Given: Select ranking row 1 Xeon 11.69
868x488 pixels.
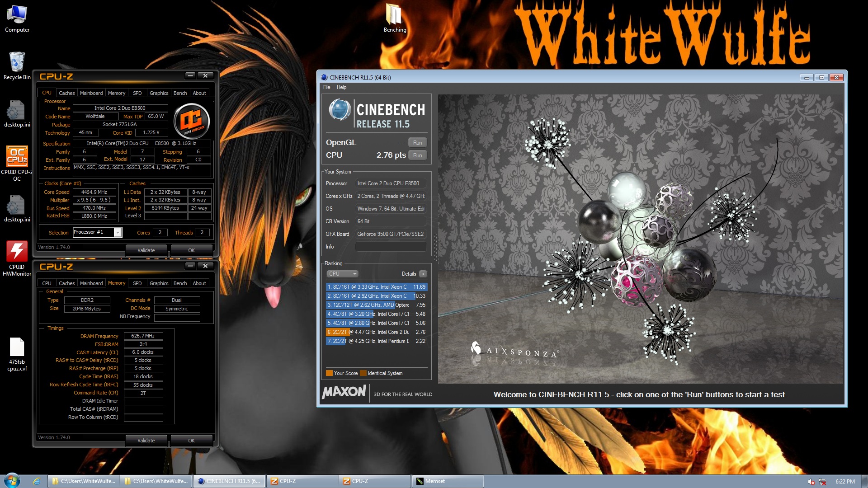Looking at the screenshot, I should click(376, 287).
